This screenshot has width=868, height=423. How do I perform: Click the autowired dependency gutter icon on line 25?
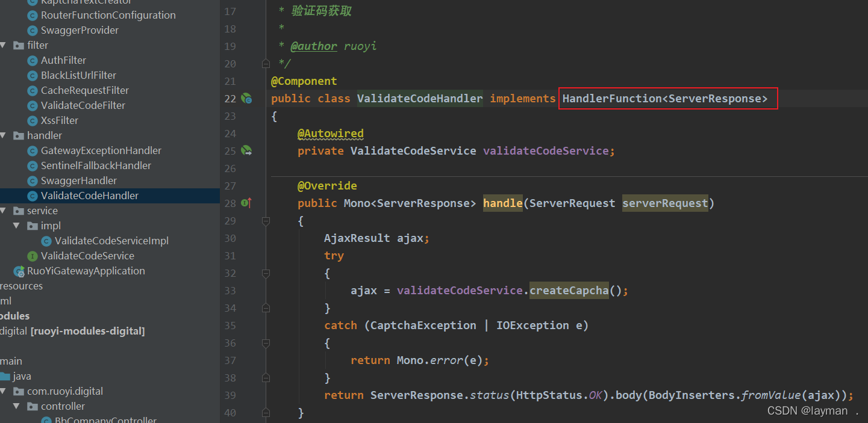[246, 150]
